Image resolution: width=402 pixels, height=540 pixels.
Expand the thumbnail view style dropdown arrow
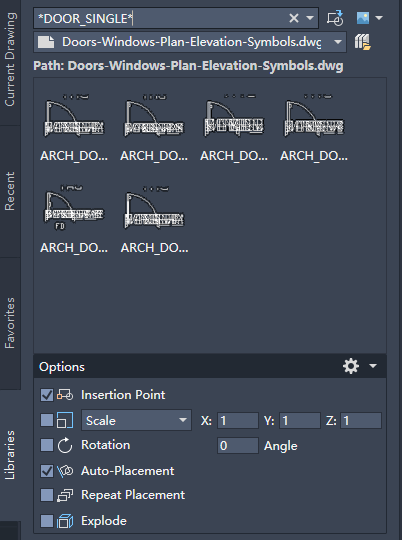379,18
